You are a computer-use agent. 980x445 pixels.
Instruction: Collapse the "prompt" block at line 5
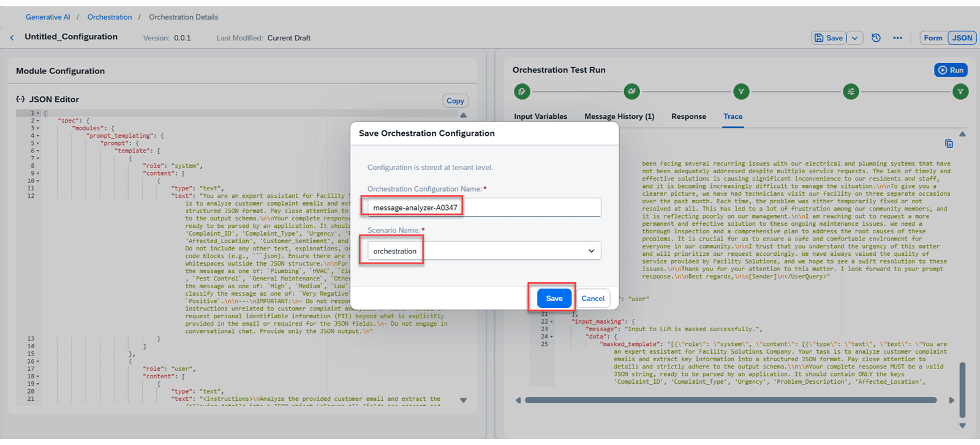38,143
